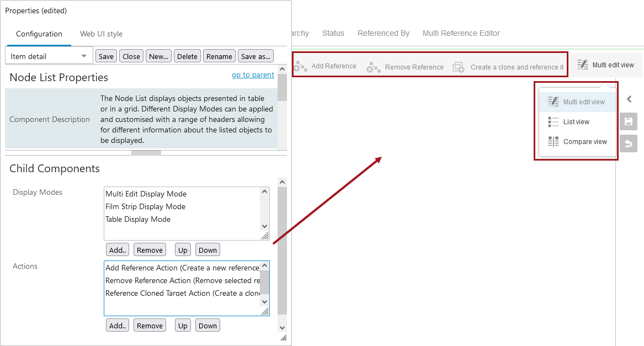Click the clone and reference icon
644x346 pixels.
point(459,67)
